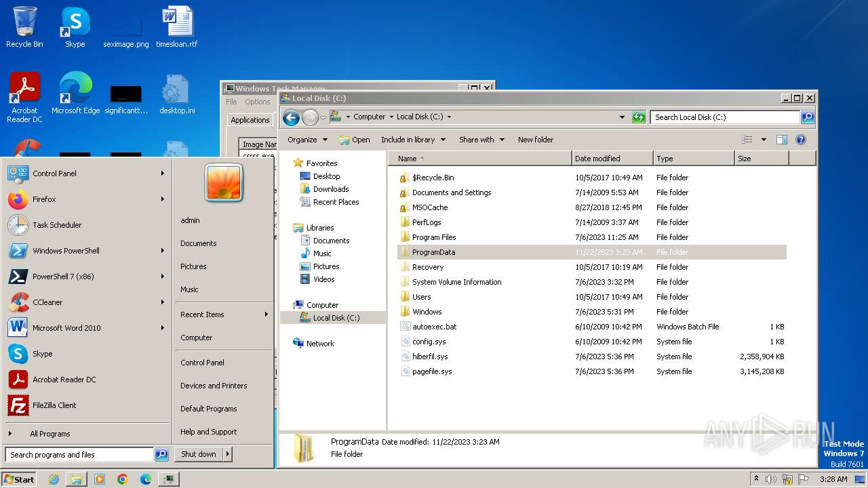Select the config.sys file
The height and width of the screenshot is (488, 868).
click(429, 342)
